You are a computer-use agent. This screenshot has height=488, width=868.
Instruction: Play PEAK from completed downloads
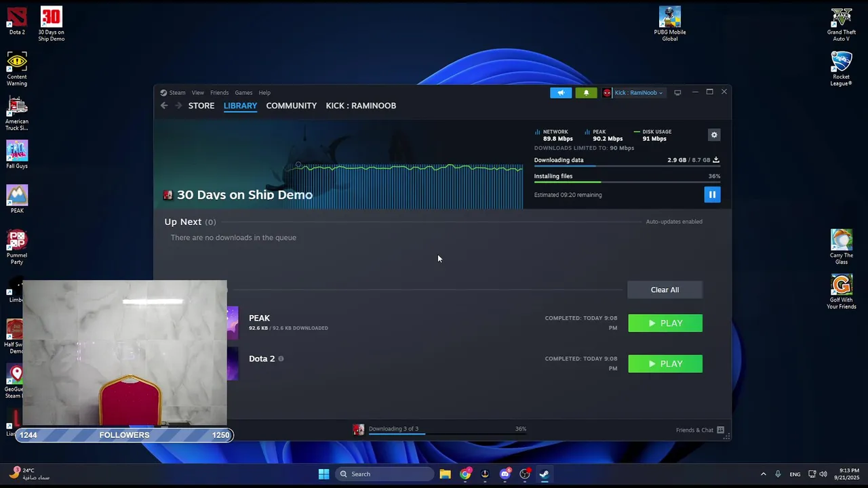[x=665, y=323]
